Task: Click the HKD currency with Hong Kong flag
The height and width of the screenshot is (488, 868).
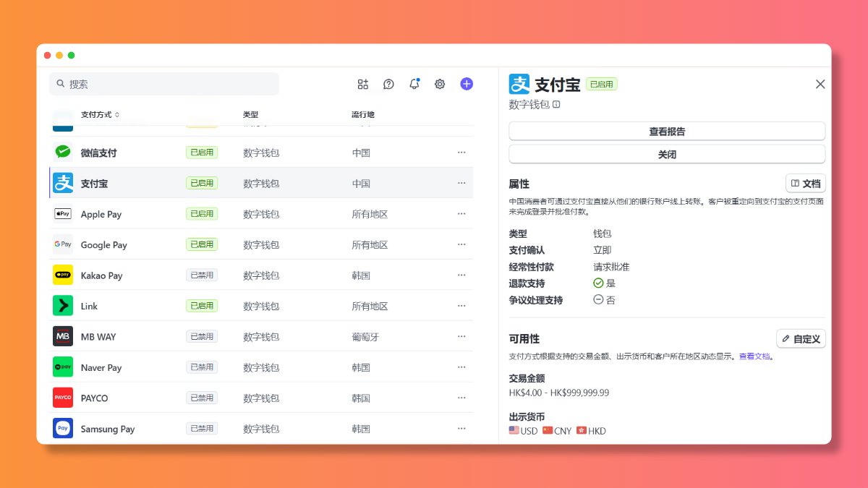Action: 591,431
